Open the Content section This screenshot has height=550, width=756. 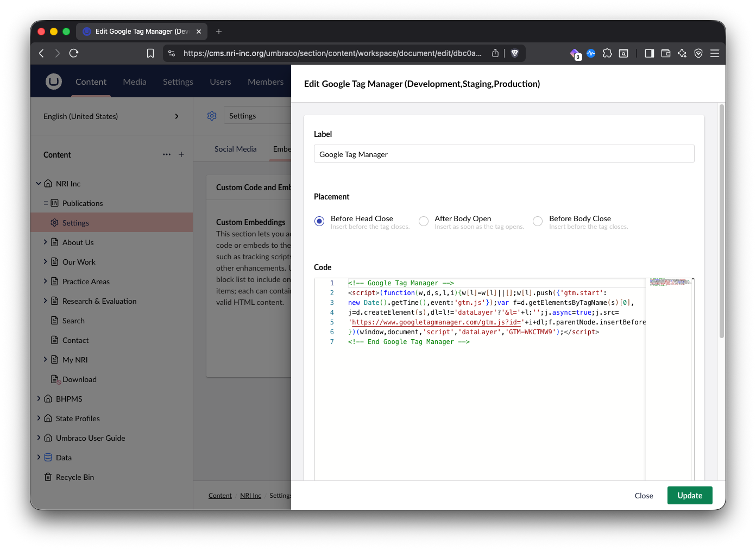click(91, 82)
